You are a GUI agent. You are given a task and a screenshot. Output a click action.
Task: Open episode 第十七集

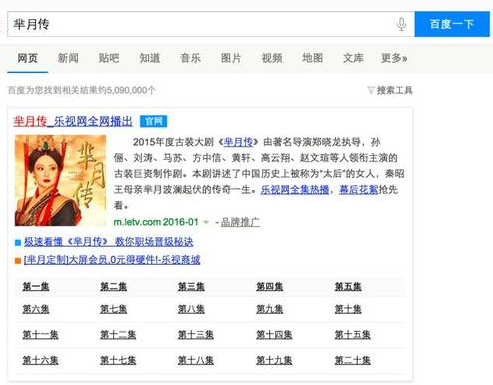118,360
